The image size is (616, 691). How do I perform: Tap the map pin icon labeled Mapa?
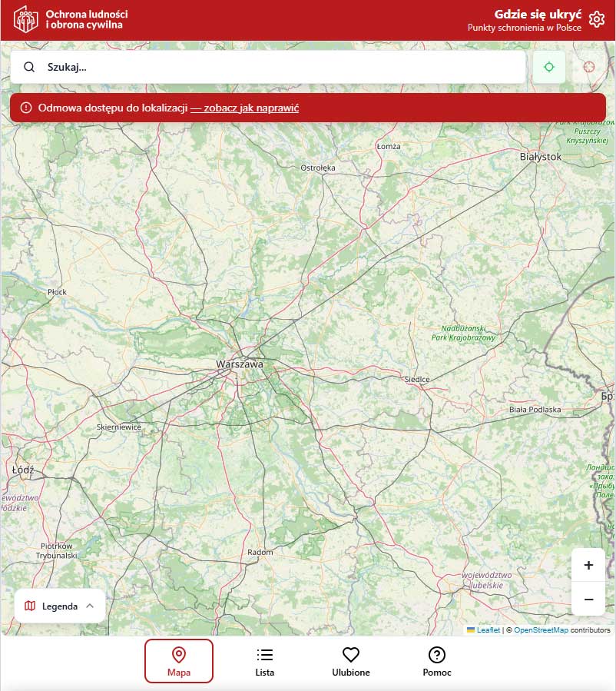coord(179,655)
